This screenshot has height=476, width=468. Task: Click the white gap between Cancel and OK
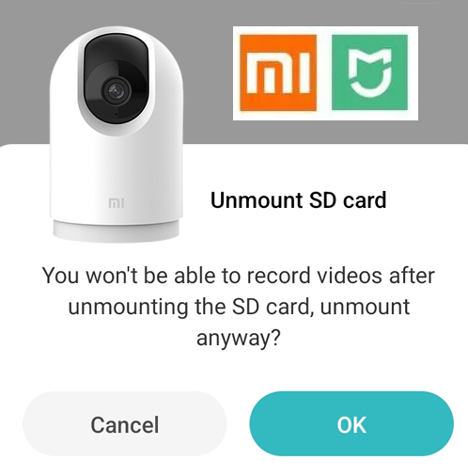[238, 424]
